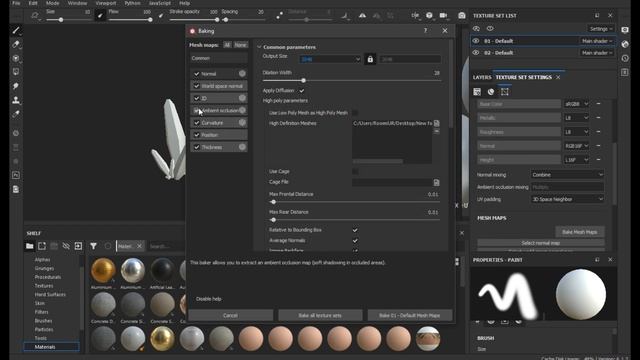Click the shelf filter funnel icon
Screen dimensions: 640x360
(x=93, y=246)
